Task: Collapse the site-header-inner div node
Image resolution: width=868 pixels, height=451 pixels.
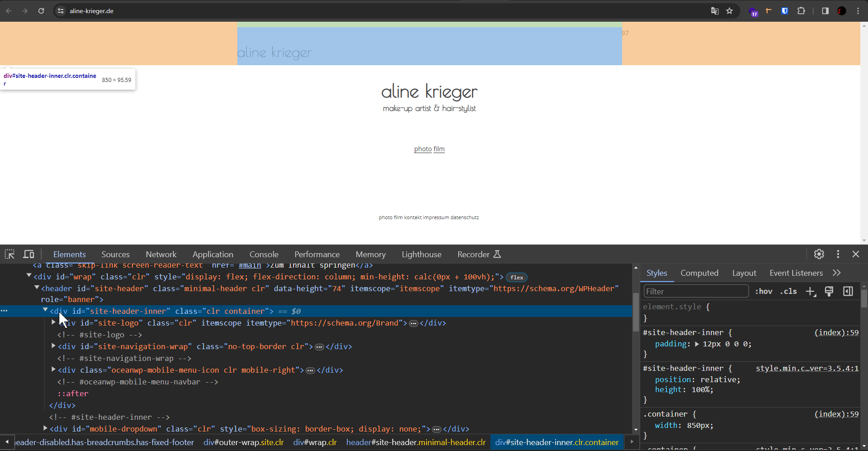Action: (45, 310)
